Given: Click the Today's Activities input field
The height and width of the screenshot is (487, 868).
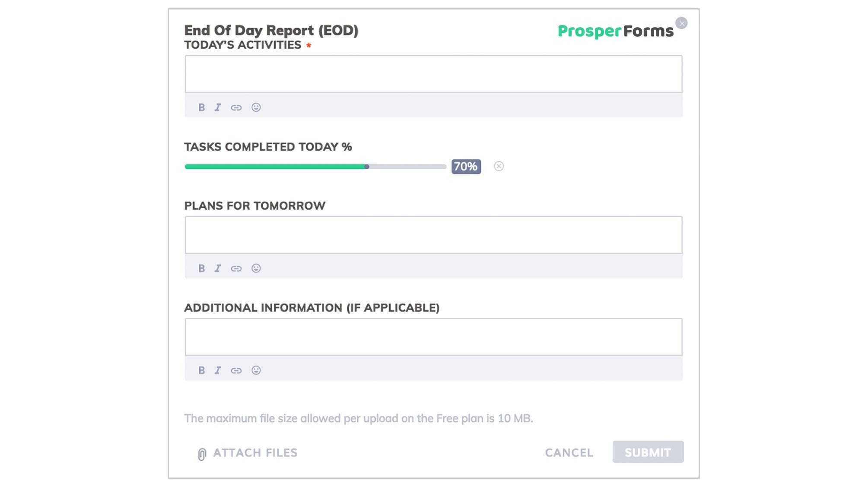Looking at the screenshot, I should (x=433, y=73).
